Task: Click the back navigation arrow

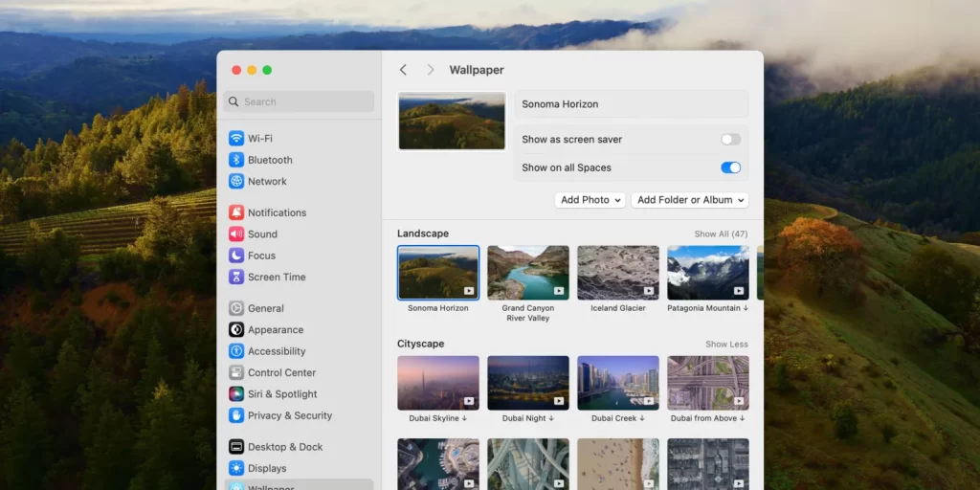Action: click(x=403, y=70)
